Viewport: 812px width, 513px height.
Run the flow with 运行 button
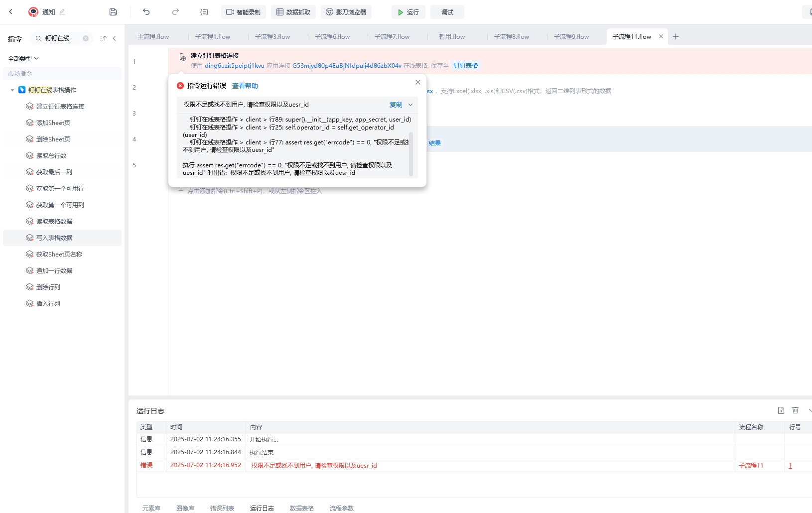coord(408,12)
